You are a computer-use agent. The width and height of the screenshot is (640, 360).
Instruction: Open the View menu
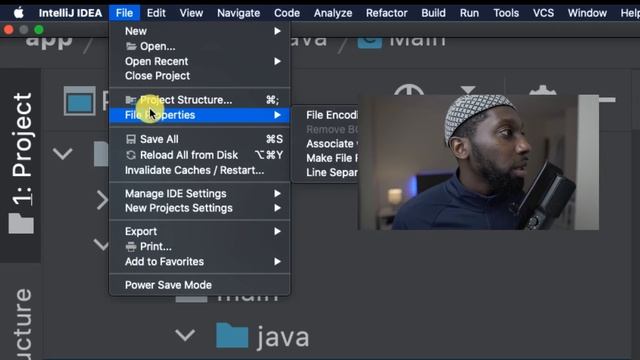[x=191, y=13]
